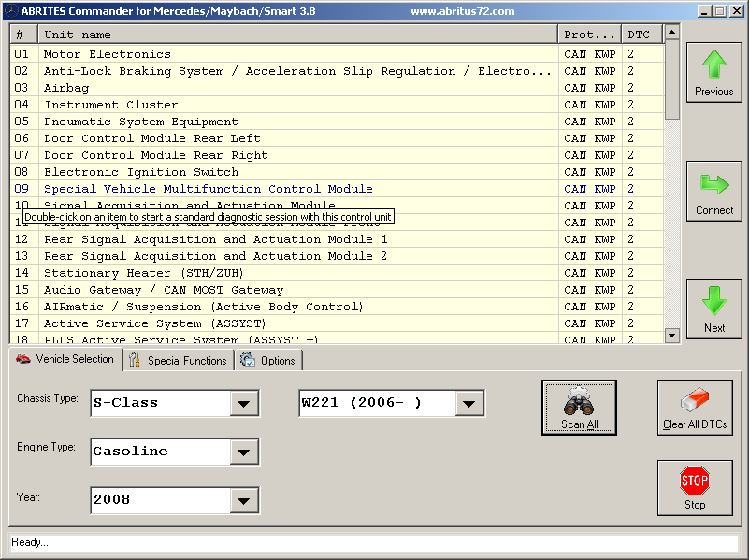
Task: Click the list scrollbar up arrow
Action: point(671,32)
